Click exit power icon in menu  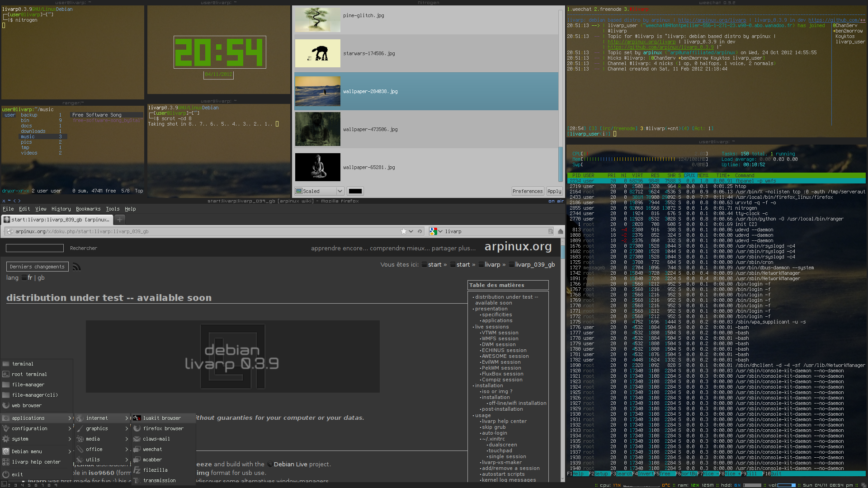(x=6, y=474)
